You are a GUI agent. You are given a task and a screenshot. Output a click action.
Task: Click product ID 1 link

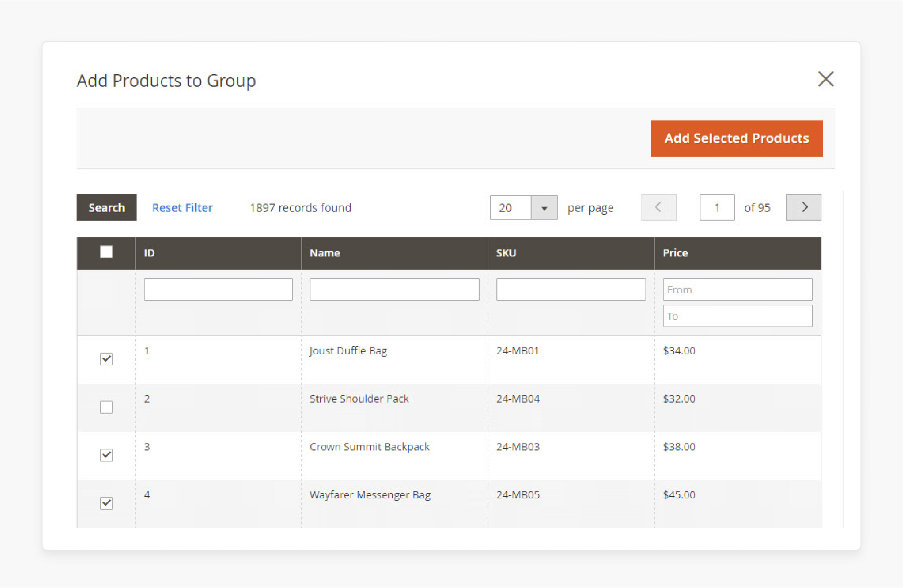(x=147, y=351)
